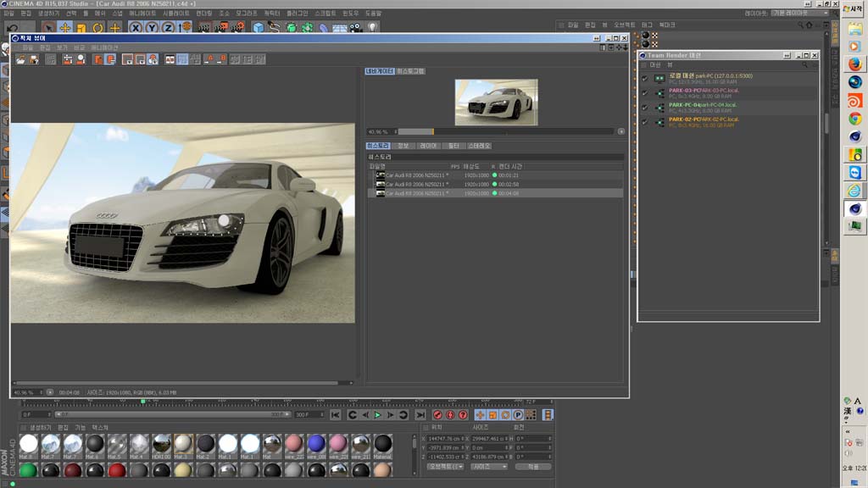Click the Set as A icon in Picture Viewer

click(x=209, y=59)
